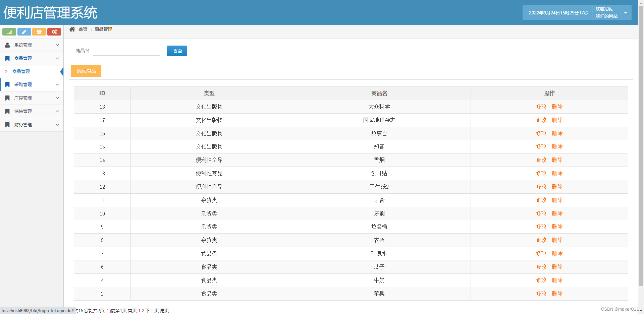Open the welcome user dropdown arrow
This screenshot has height=314, width=644.
pos(626,13)
